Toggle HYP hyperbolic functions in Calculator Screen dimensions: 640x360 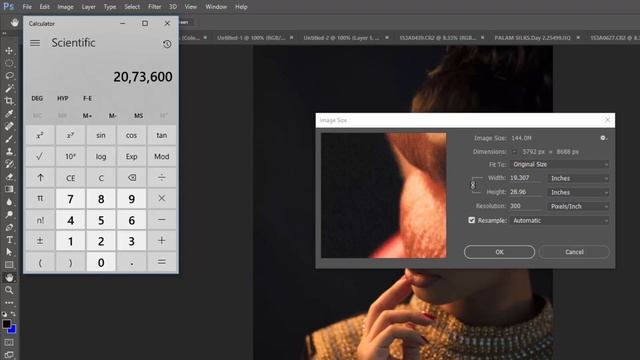tap(62, 98)
